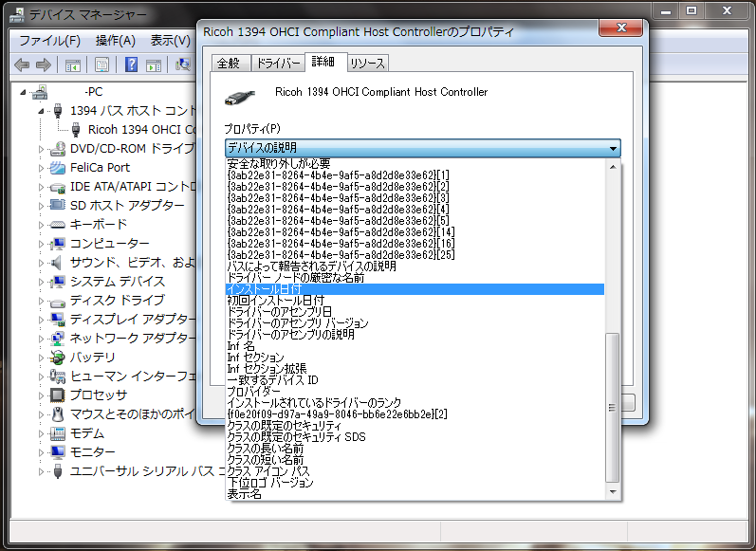
Task: Select クラスの長い名前 in the list
Action: pos(415,449)
